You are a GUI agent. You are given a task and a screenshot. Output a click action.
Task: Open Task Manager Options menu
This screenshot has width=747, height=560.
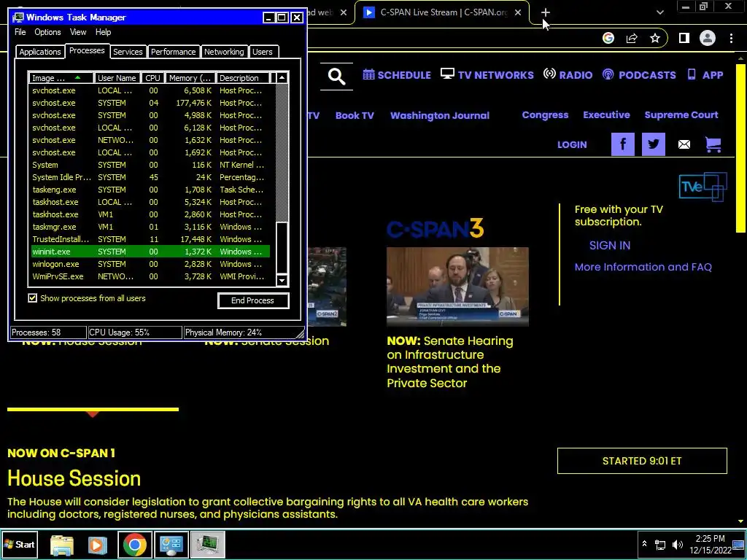click(x=47, y=32)
